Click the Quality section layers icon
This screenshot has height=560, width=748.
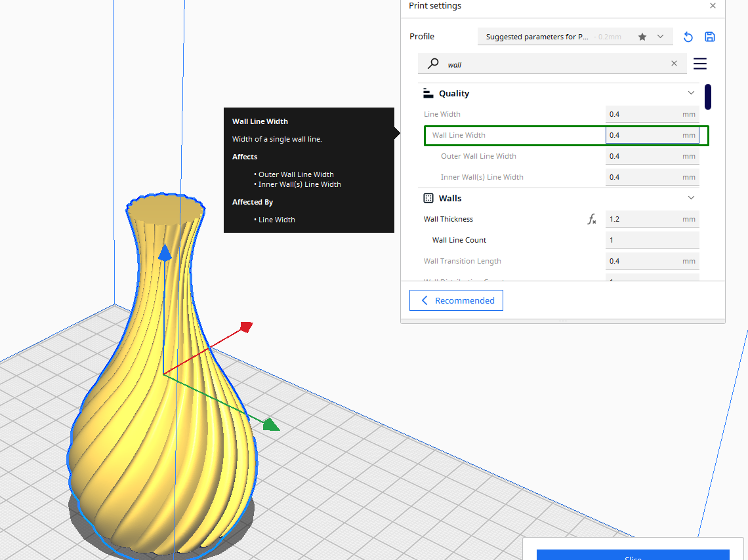point(428,93)
